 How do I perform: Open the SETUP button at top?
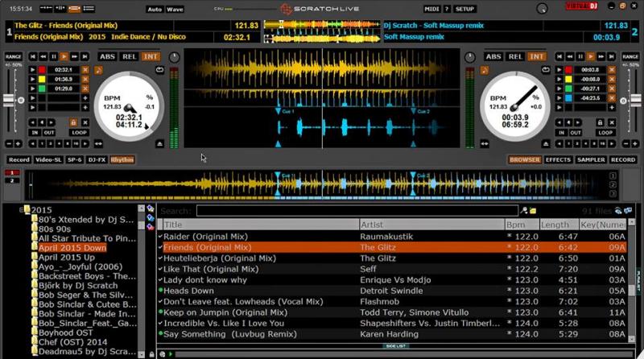click(x=464, y=9)
